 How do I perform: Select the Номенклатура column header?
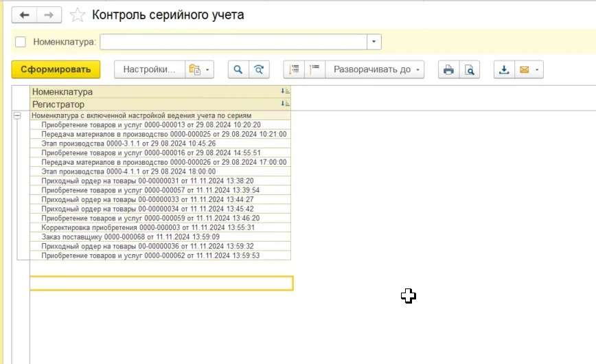161,91
